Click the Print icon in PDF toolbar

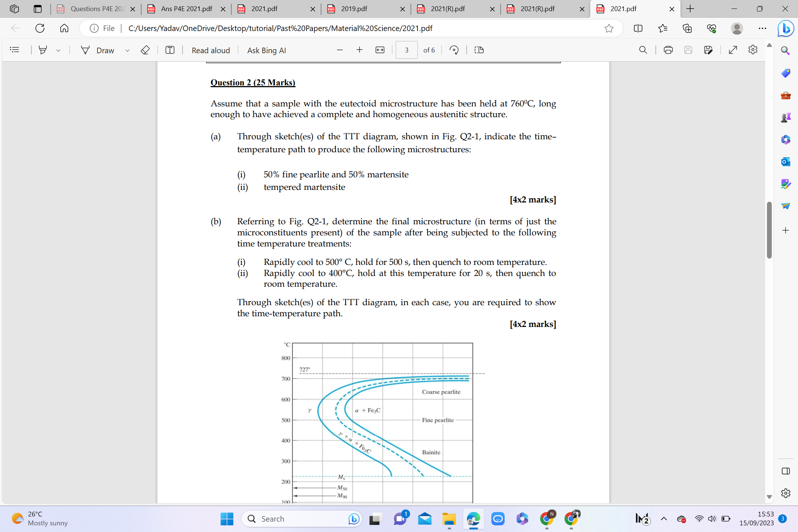pyautogui.click(x=668, y=50)
